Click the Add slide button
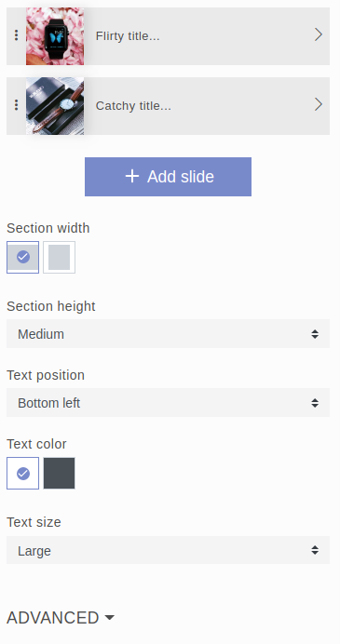This screenshot has height=644, width=340. click(169, 177)
